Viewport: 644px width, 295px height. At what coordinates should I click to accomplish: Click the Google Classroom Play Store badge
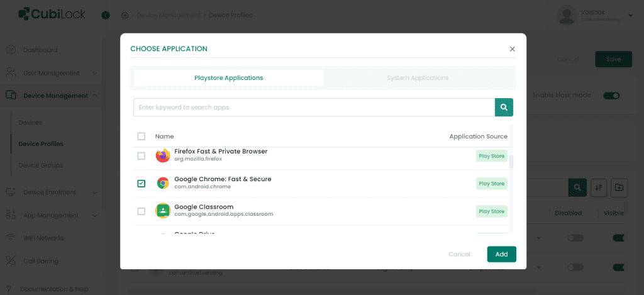[x=492, y=211]
